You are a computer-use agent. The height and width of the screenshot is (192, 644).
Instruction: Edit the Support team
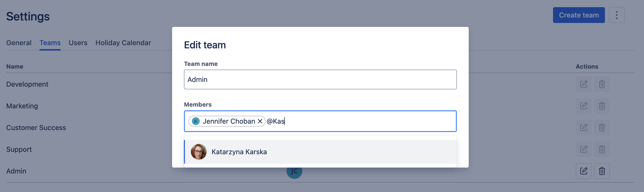pos(583,149)
